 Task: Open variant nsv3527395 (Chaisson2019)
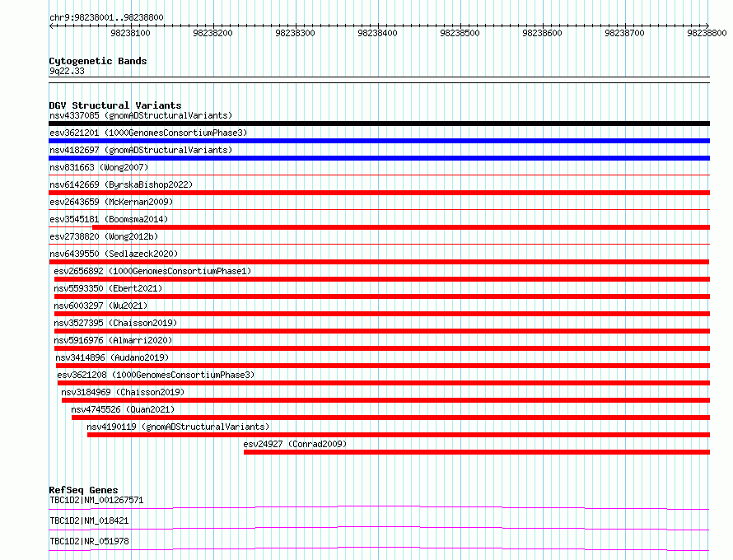click(115, 323)
